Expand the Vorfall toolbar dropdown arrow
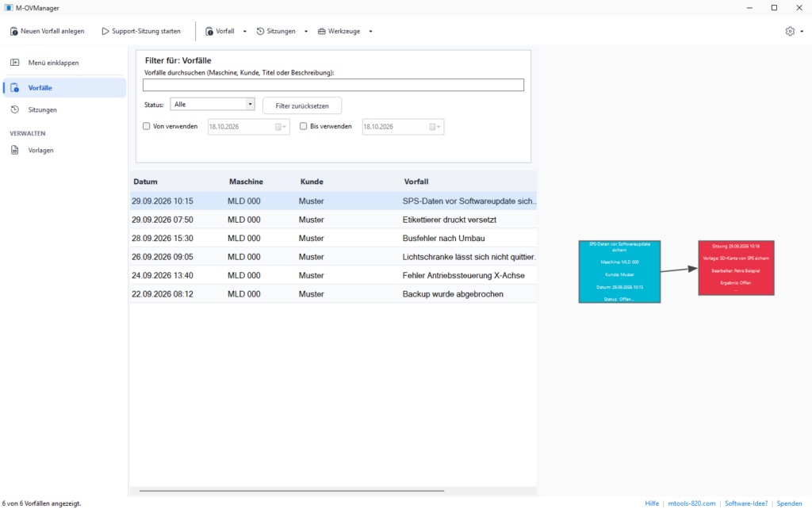The image size is (812, 509). 245,32
